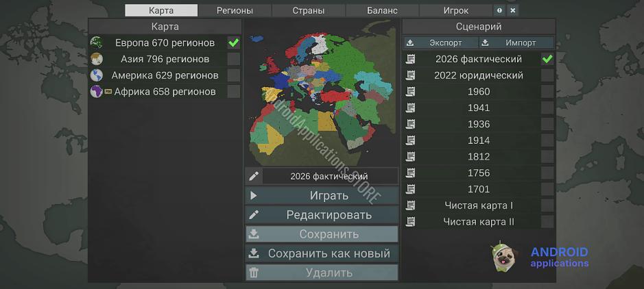Select the Азия 796 регионов row

(x=165, y=59)
